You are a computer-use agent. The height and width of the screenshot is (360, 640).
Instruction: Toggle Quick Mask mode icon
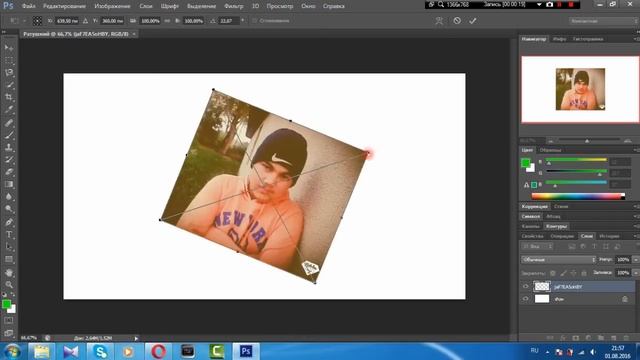tap(9, 320)
